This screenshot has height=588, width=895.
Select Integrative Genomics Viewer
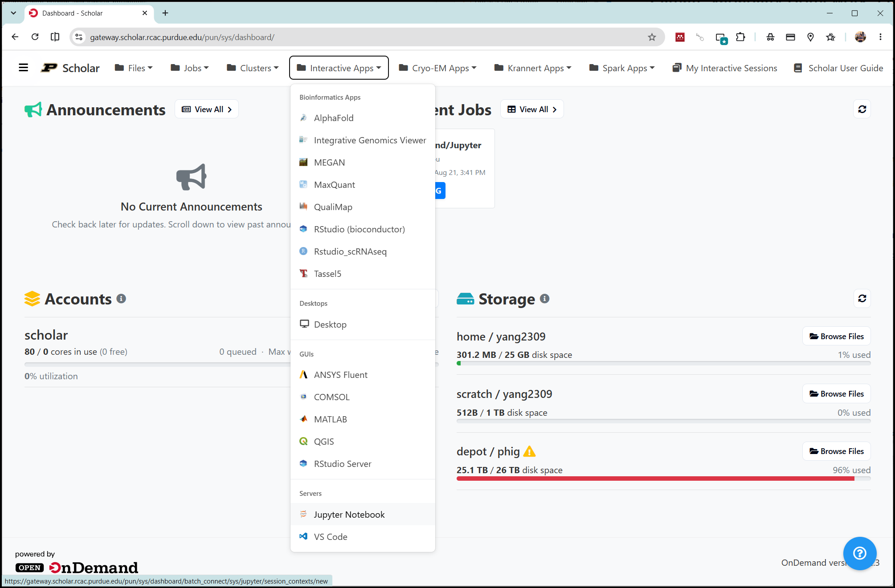point(363,140)
